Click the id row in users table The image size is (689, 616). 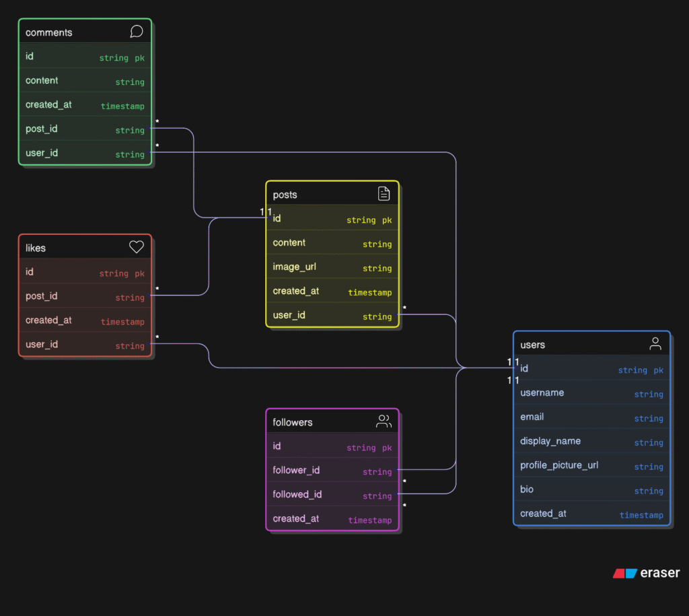(x=592, y=368)
